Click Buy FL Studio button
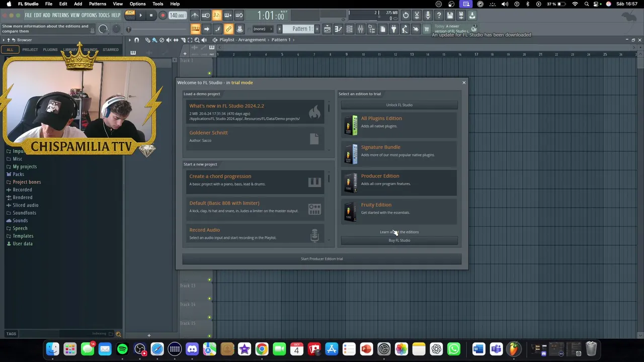This screenshot has height=362, width=644. coord(399,240)
